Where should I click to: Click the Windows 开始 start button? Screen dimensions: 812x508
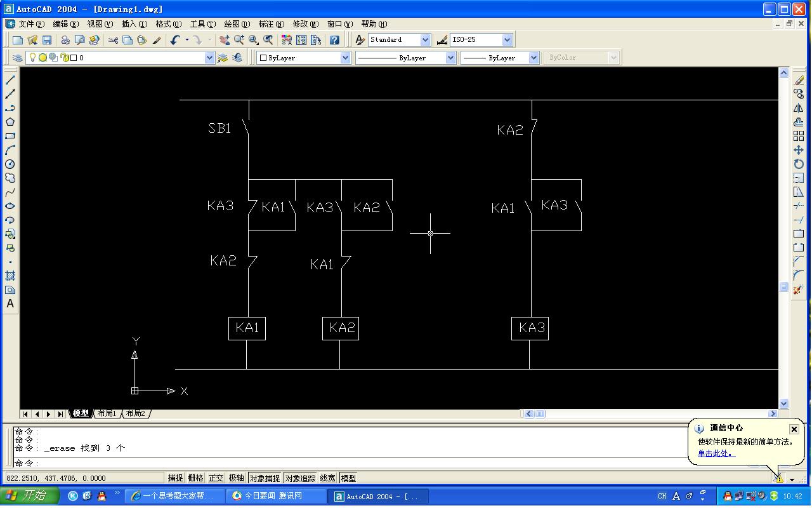pos(30,496)
